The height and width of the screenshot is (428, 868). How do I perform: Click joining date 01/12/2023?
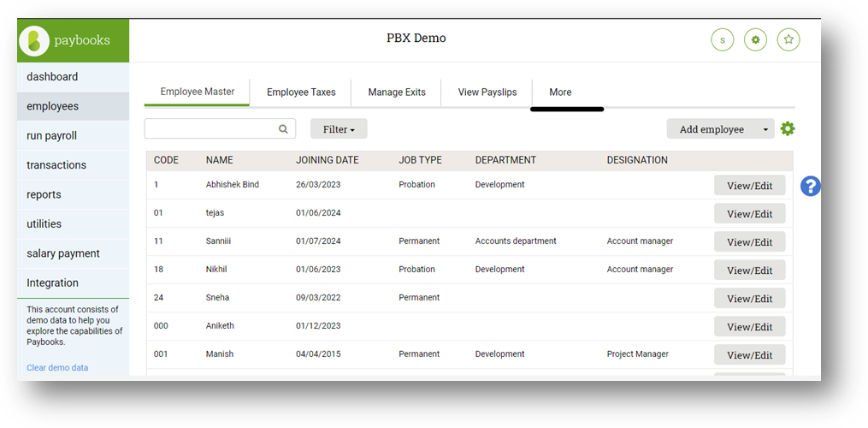tap(318, 326)
